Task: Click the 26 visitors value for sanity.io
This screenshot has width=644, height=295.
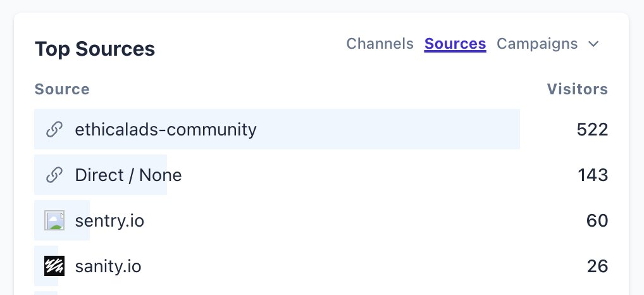Action: pyautogui.click(x=598, y=267)
